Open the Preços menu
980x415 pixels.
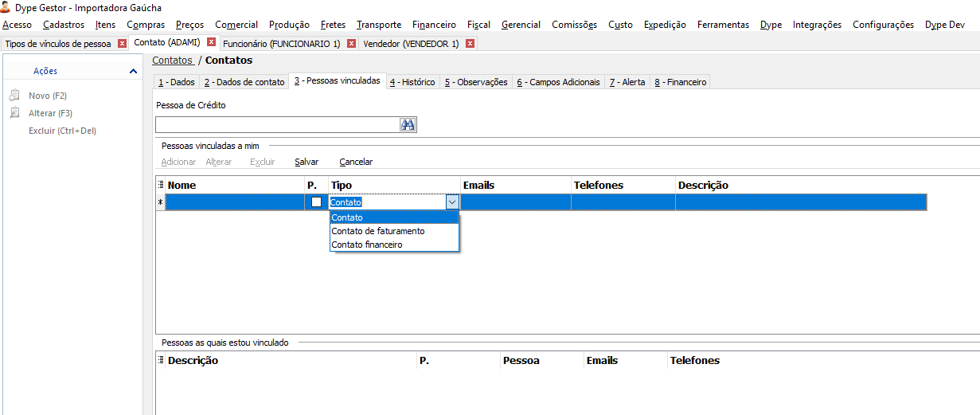189,25
